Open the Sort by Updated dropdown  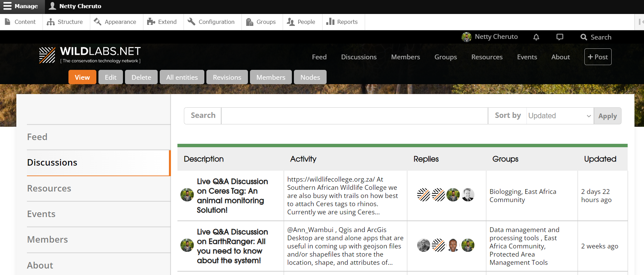point(560,116)
